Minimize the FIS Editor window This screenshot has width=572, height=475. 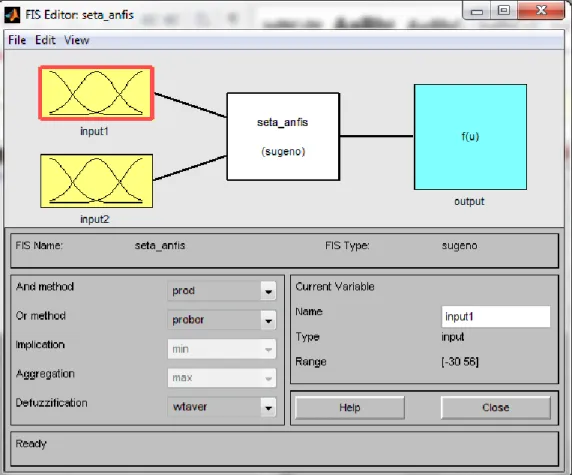click(x=476, y=11)
